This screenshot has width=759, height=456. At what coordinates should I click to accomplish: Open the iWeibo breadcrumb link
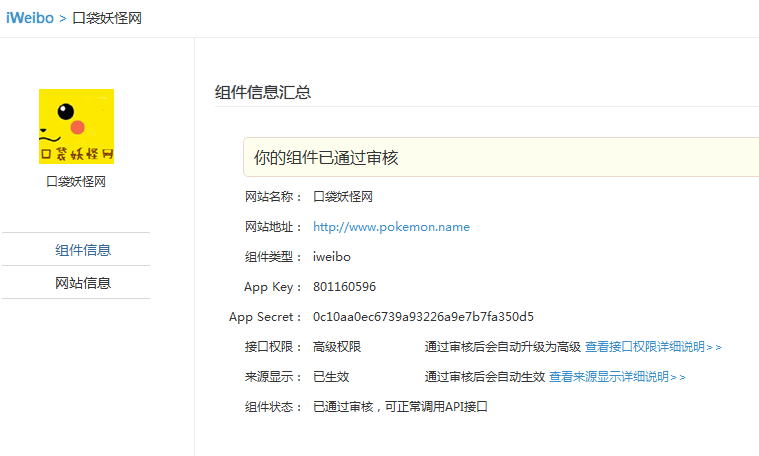pyautogui.click(x=30, y=18)
